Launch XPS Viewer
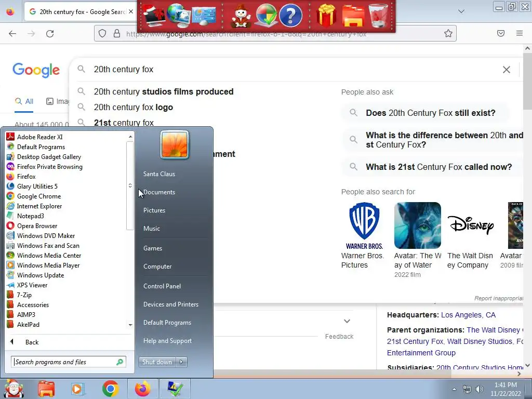Image resolution: width=532 pixels, height=399 pixels. point(27,285)
